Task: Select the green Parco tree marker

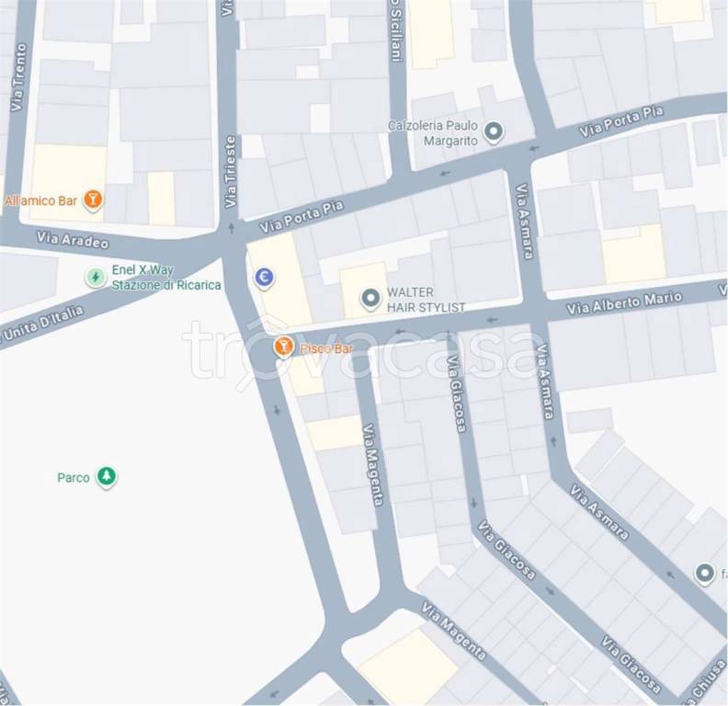Action: coord(107,476)
